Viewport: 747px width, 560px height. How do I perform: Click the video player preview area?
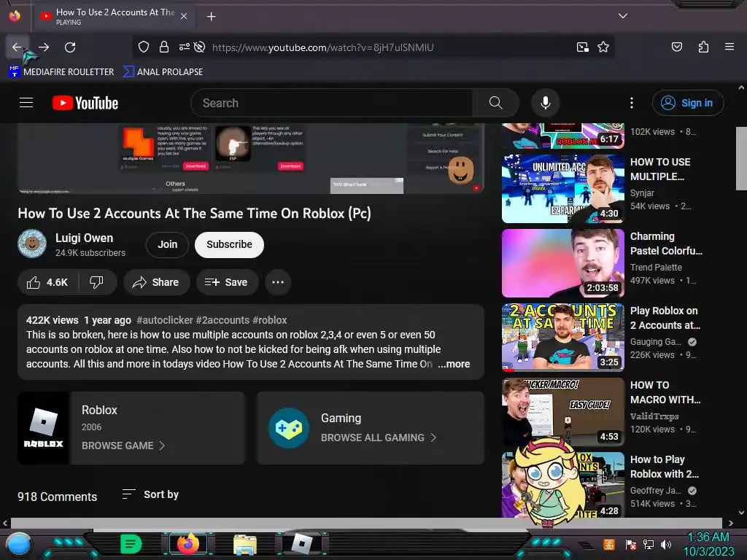tap(251, 158)
